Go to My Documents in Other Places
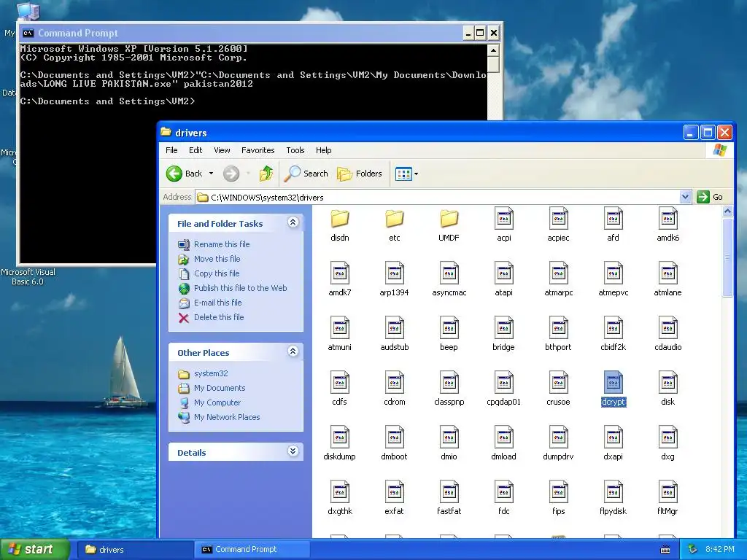Viewport: 747px width, 560px height. point(220,388)
